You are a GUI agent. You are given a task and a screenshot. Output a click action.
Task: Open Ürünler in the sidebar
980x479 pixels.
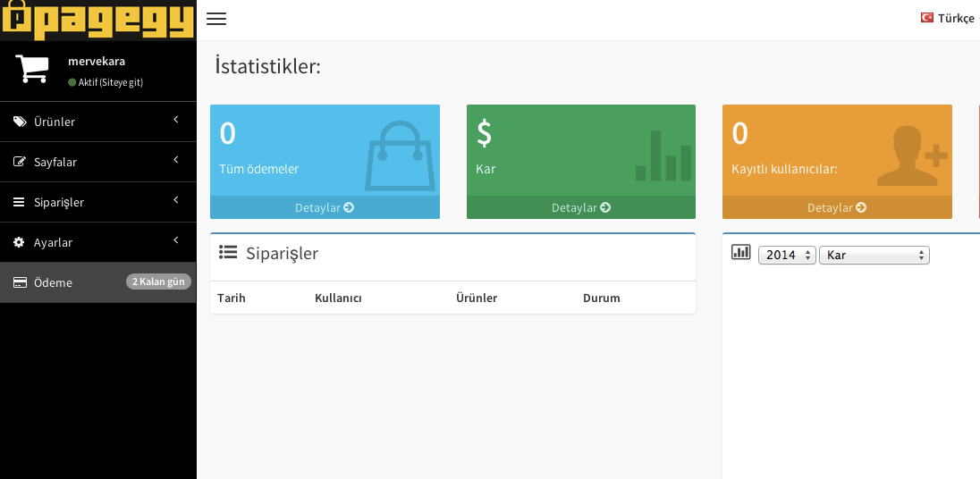tap(98, 122)
